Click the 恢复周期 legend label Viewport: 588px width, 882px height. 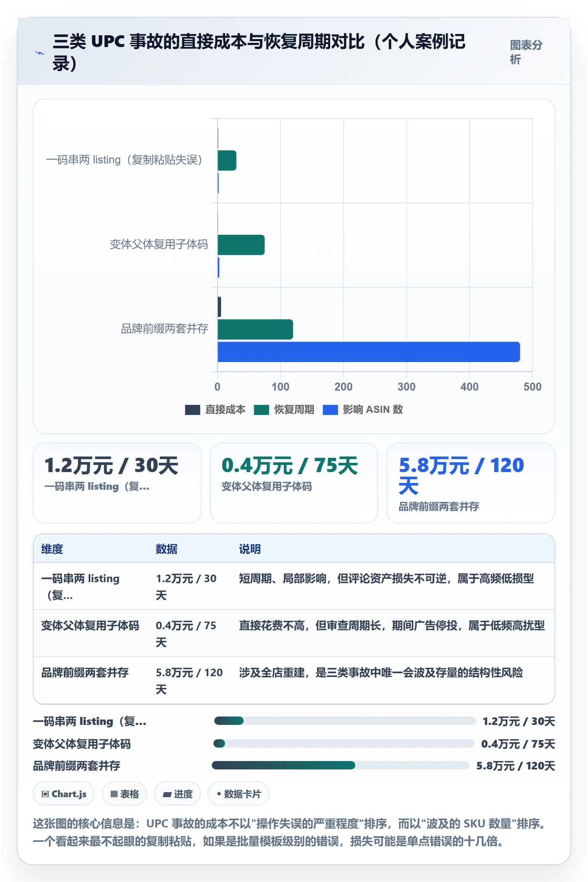294,409
